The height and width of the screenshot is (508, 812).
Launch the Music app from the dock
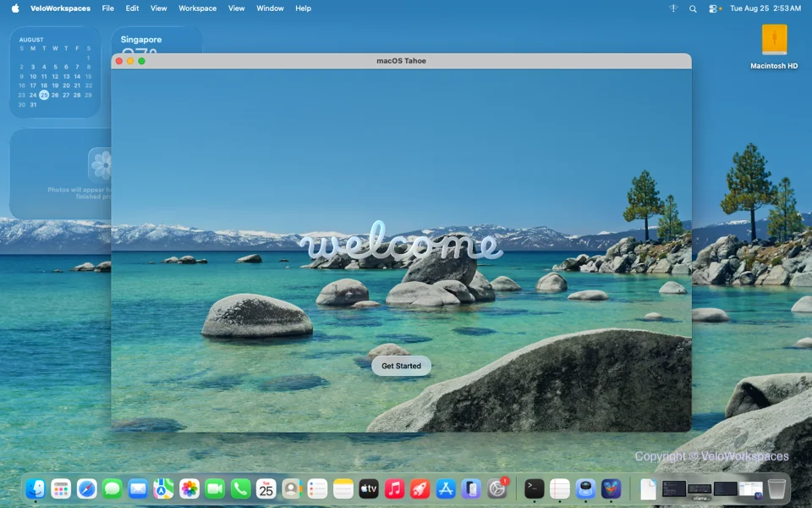click(x=394, y=489)
